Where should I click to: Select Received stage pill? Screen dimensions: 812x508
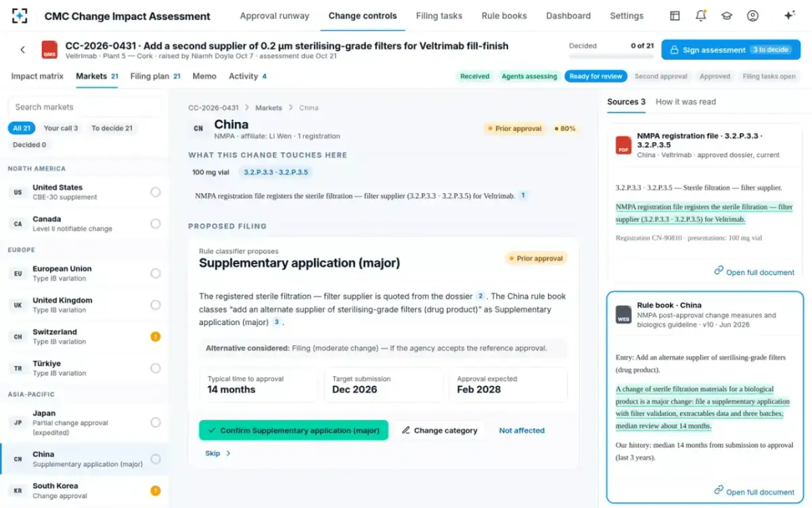pos(474,77)
